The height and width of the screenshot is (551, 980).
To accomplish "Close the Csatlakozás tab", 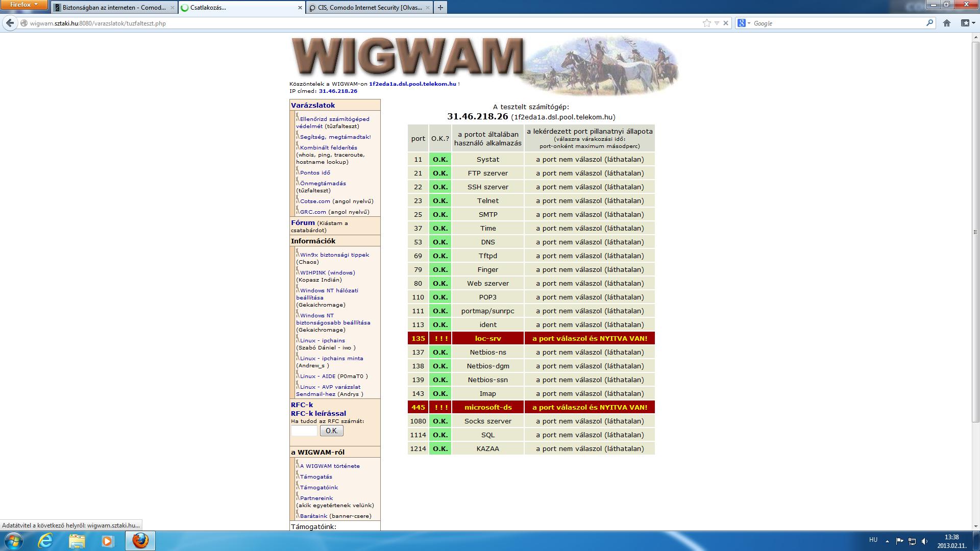I will [300, 8].
